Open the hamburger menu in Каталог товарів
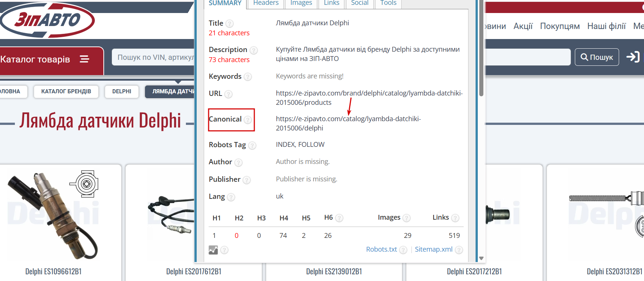Image resolution: width=644 pixels, height=281 pixels. click(x=84, y=59)
